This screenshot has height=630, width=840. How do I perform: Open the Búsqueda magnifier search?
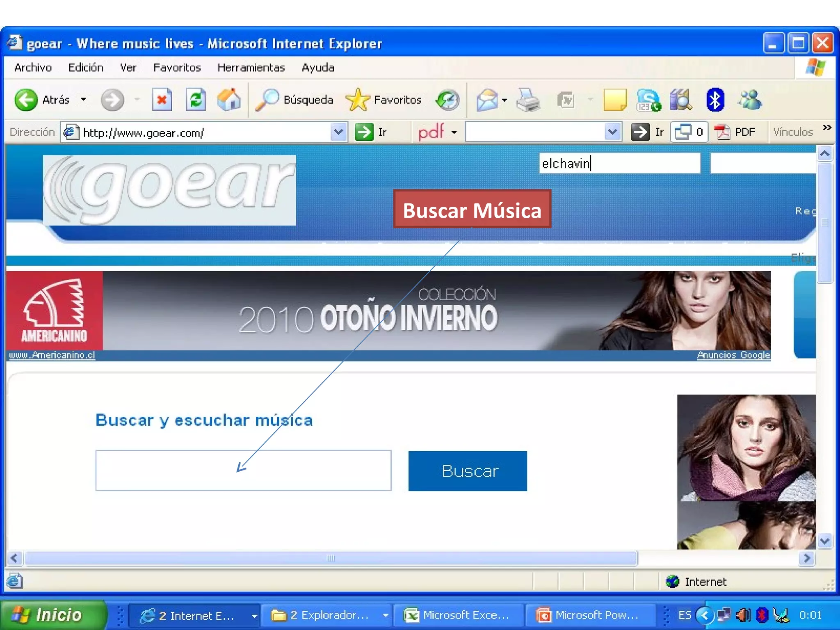coord(294,100)
